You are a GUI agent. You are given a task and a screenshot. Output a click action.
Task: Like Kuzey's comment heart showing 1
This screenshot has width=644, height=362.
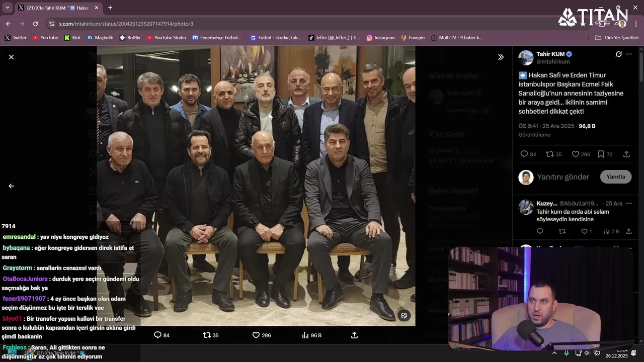tap(587, 231)
